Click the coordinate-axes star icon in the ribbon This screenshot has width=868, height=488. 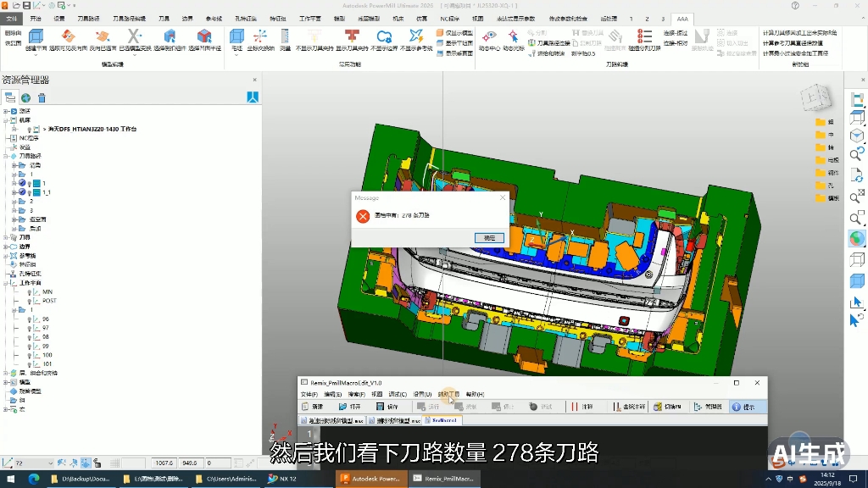pyautogui.click(x=260, y=36)
